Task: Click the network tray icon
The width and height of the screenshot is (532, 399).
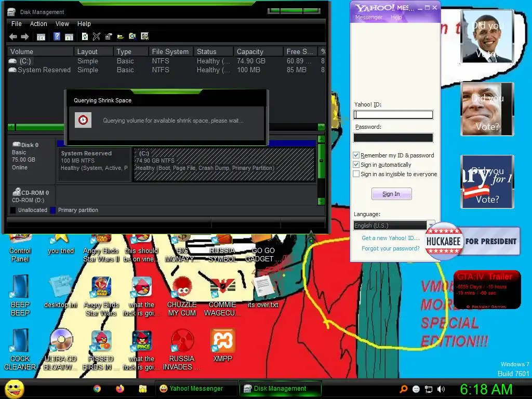Action: pyautogui.click(x=429, y=389)
